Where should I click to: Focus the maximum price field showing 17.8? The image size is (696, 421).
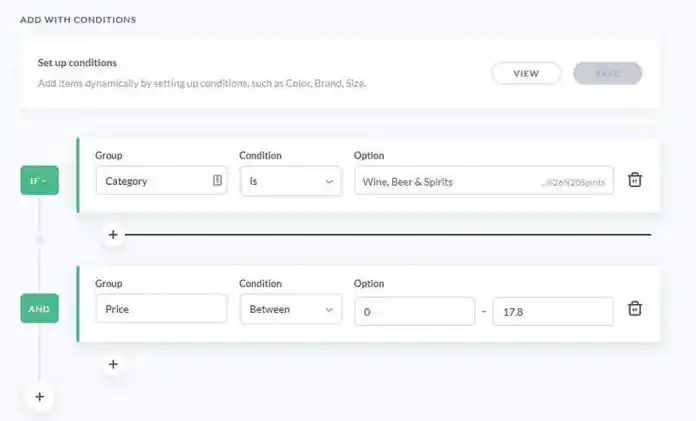(553, 312)
